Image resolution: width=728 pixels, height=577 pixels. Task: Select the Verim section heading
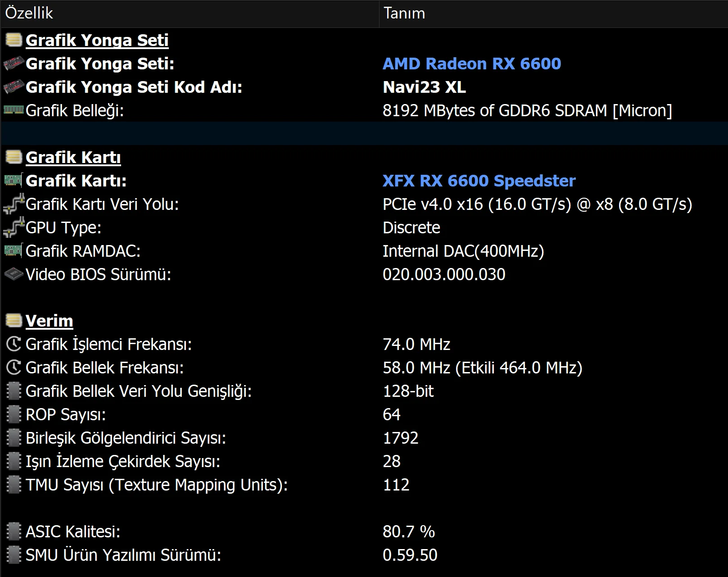point(49,321)
